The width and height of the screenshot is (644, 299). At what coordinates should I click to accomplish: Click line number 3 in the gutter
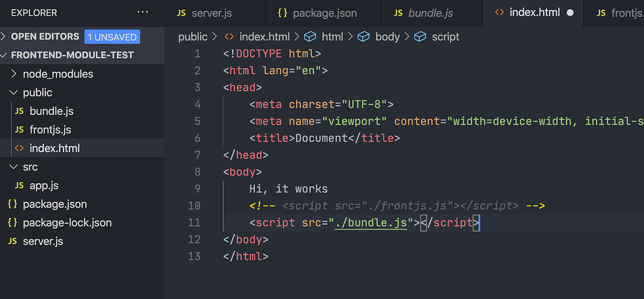click(x=198, y=88)
